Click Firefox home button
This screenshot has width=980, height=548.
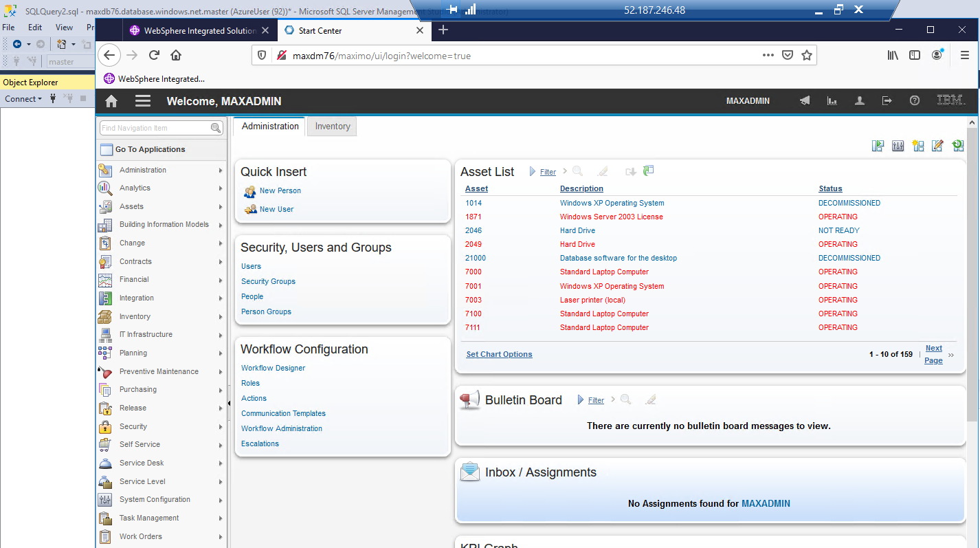tap(176, 56)
